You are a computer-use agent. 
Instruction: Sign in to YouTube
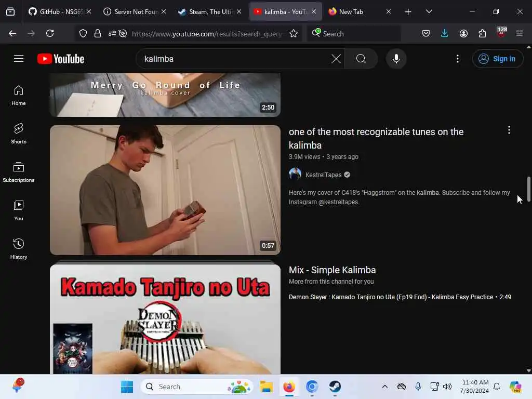coord(497,59)
